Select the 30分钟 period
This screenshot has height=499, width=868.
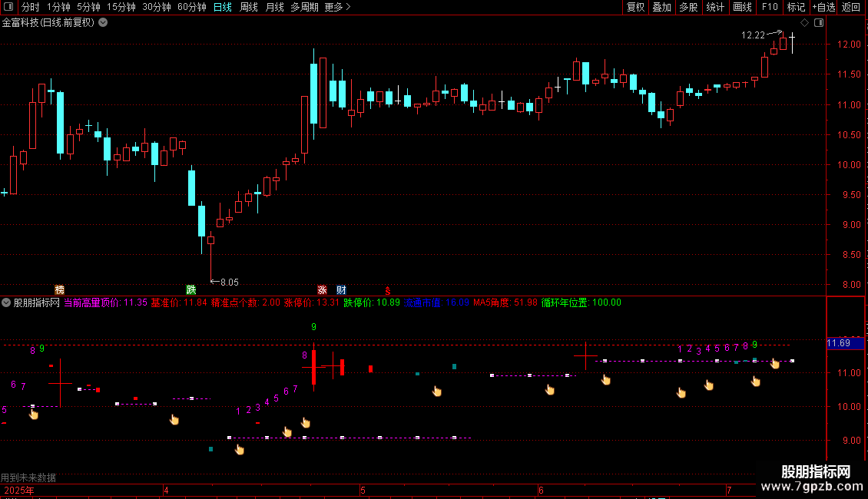(x=157, y=7)
